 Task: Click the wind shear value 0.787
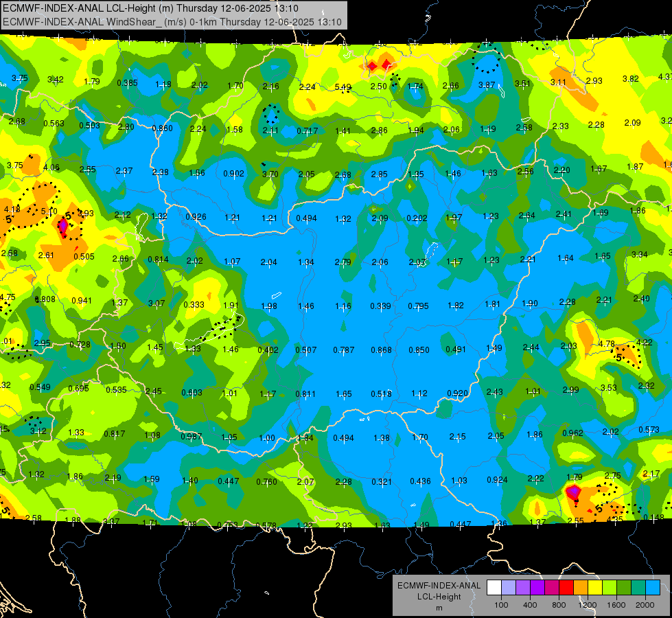[343, 350]
